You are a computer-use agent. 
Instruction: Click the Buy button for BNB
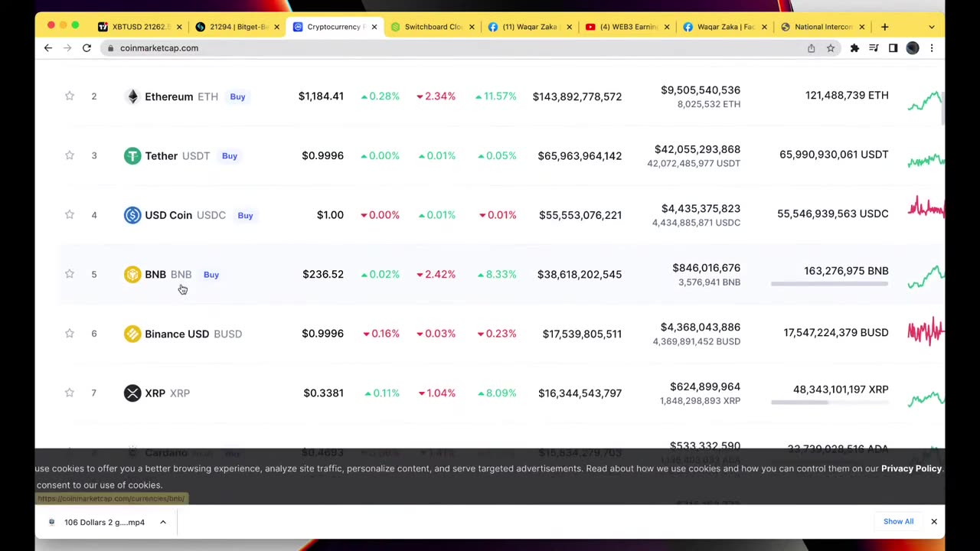[x=211, y=275]
